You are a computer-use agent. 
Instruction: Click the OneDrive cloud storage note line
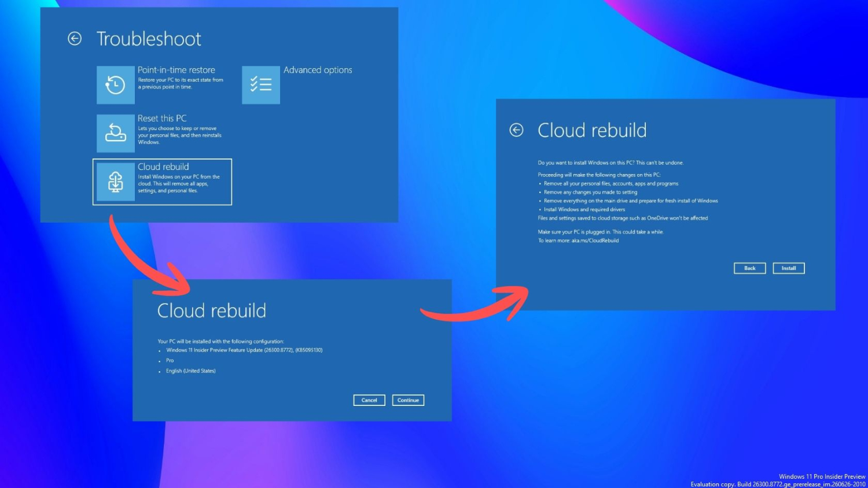pyautogui.click(x=623, y=218)
